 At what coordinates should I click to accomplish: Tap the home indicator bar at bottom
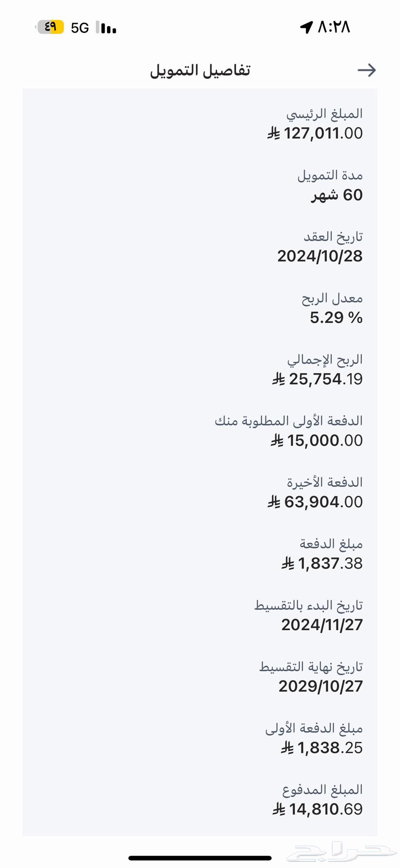click(200, 858)
